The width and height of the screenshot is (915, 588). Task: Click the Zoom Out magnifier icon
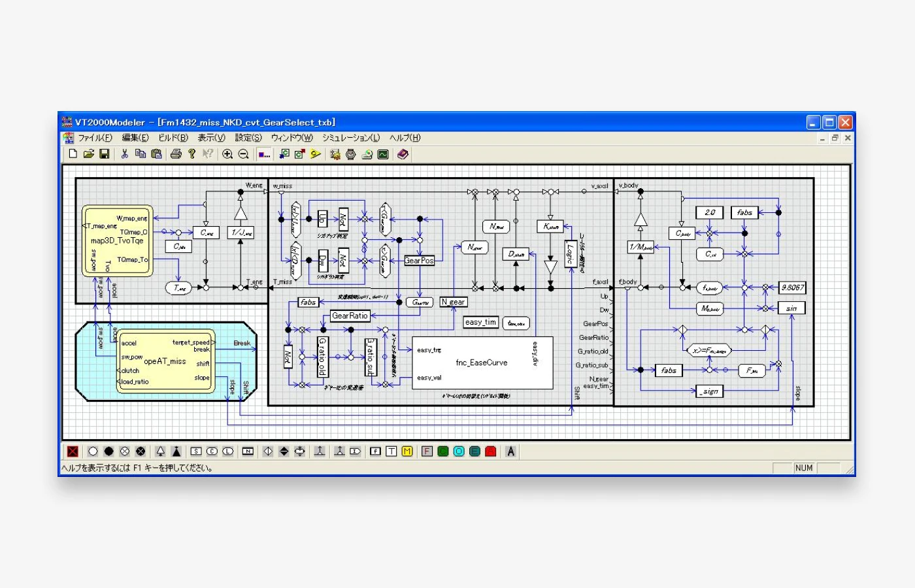pyautogui.click(x=243, y=154)
